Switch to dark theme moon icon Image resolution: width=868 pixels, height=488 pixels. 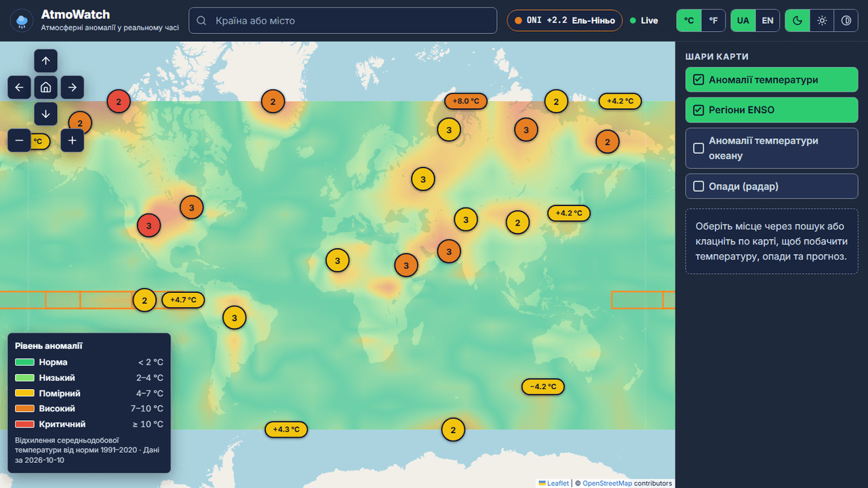(797, 20)
